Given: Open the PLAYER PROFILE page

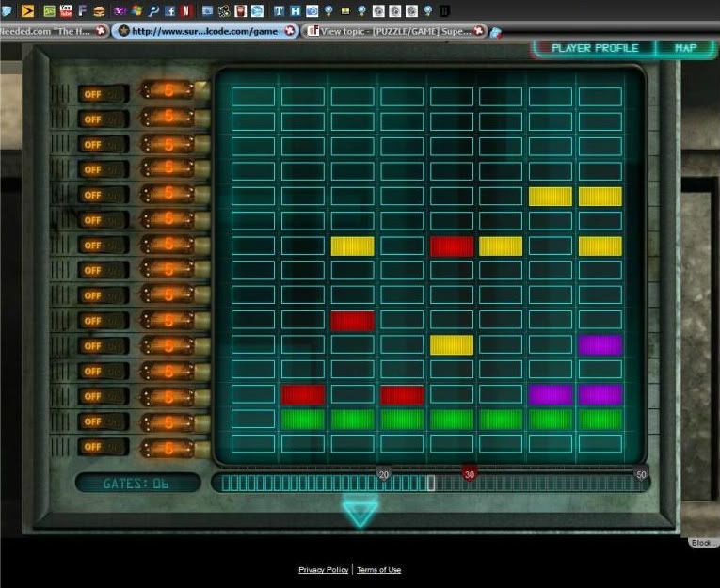Looking at the screenshot, I should (x=594, y=48).
